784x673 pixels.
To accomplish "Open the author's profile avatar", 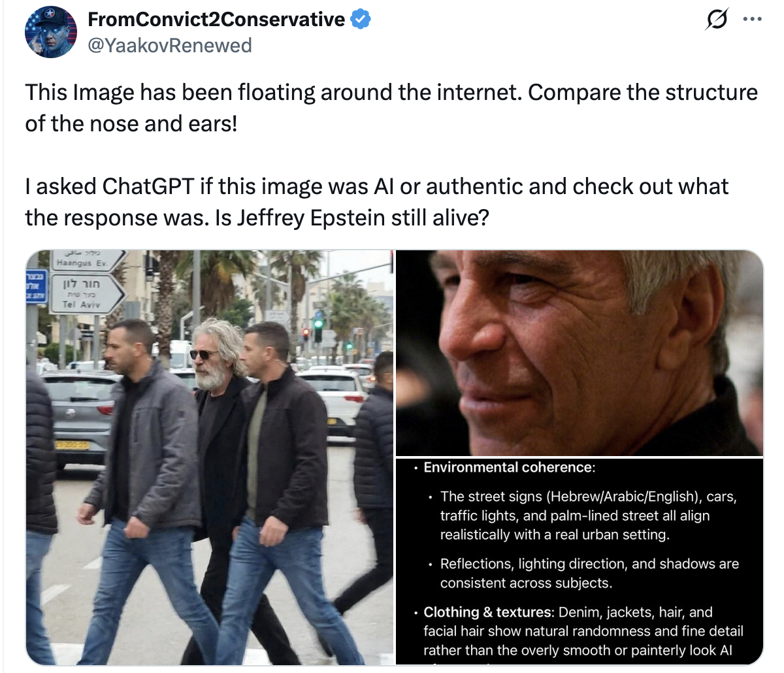I will [x=51, y=31].
